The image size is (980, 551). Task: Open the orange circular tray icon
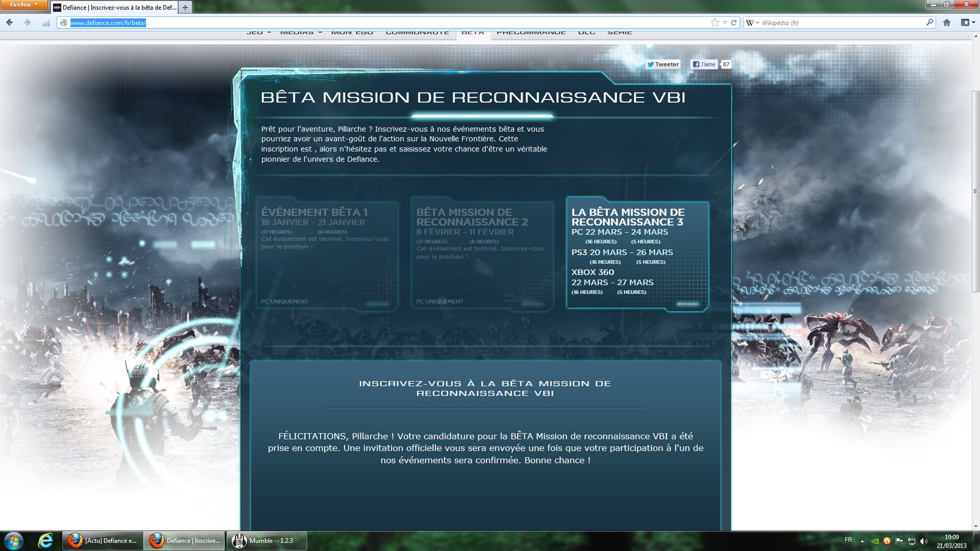coord(887,541)
